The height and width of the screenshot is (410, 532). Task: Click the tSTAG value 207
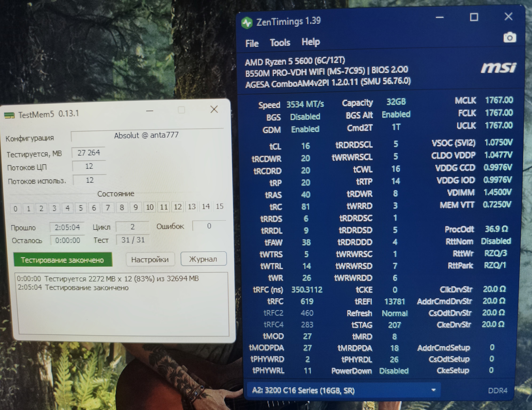pyautogui.click(x=395, y=325)
